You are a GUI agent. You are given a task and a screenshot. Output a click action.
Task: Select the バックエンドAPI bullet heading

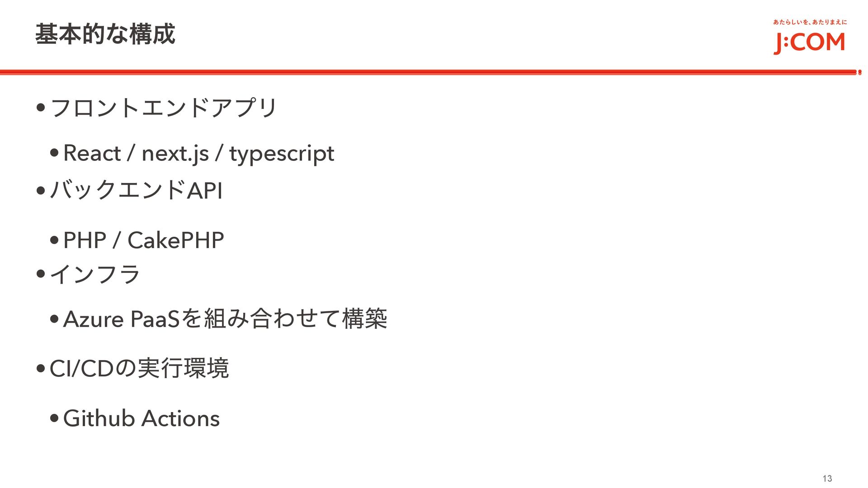tap(136, 190)
